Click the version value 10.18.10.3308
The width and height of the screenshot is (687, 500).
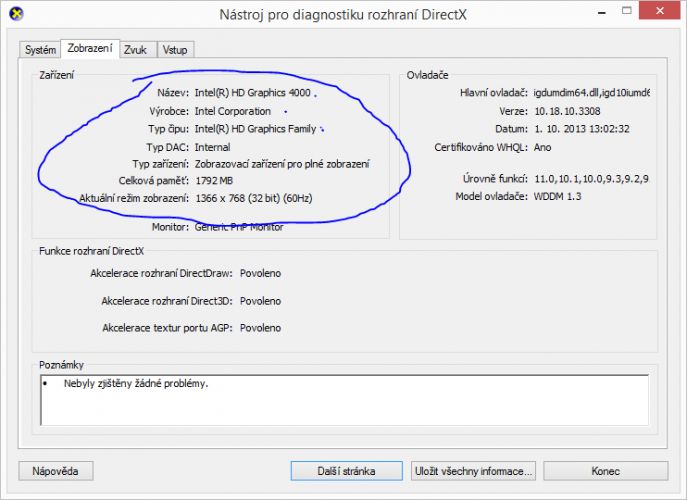[567, 111]
